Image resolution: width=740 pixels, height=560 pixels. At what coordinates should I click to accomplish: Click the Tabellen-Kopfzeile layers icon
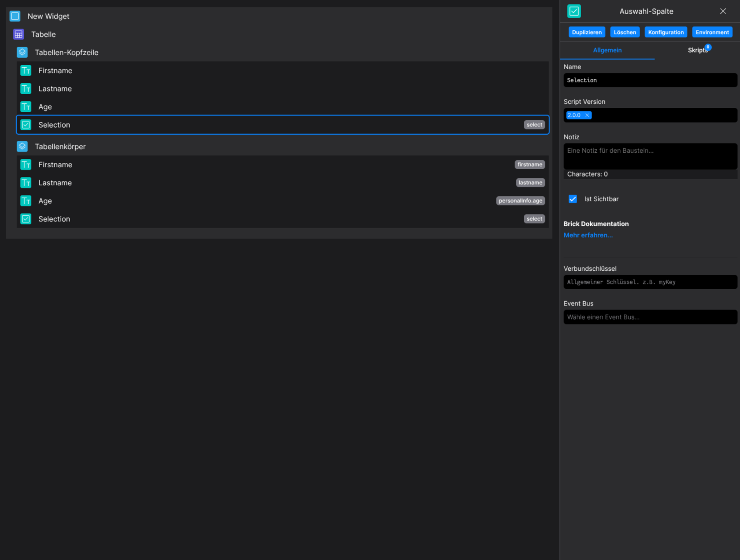click(22, 52)
